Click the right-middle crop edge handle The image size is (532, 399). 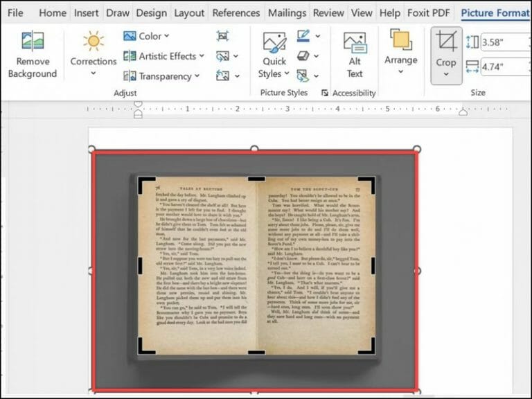coord(373,266)
